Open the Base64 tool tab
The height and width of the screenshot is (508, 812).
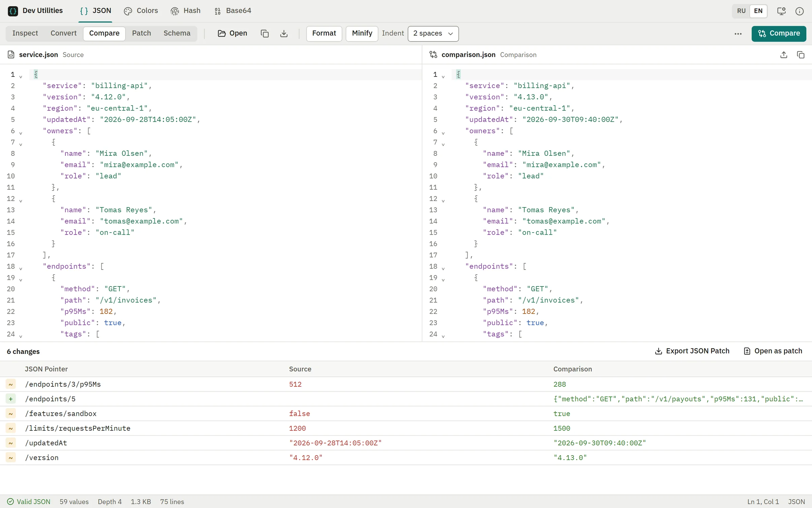click(233, 11)
